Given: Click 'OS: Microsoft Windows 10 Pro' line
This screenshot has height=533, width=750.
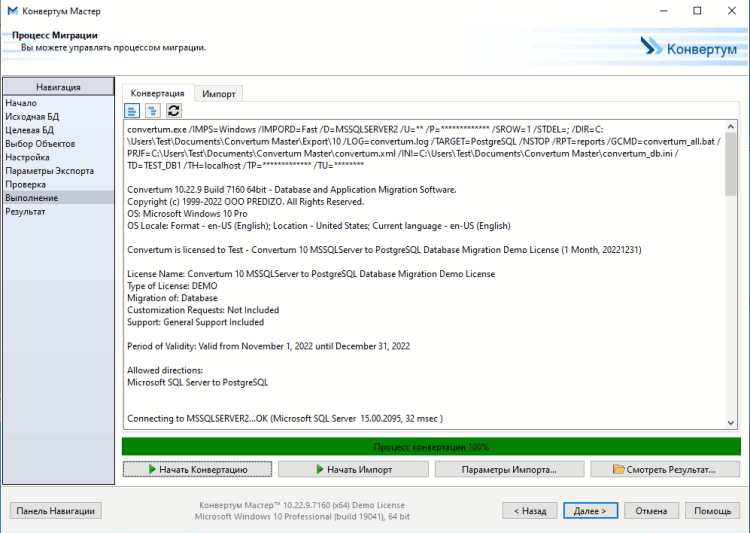Looking at the screenshot, I should [x=187, y=213].
